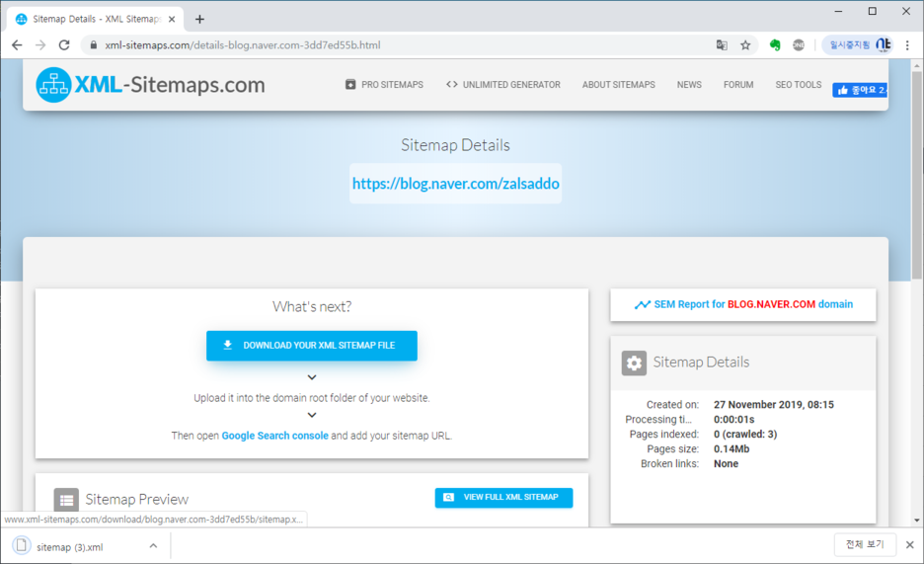The width and height of the screenshot is (924, 564).
Task: Open UNLIMITED GENERATOR menu item
Action: pos(503,84)
